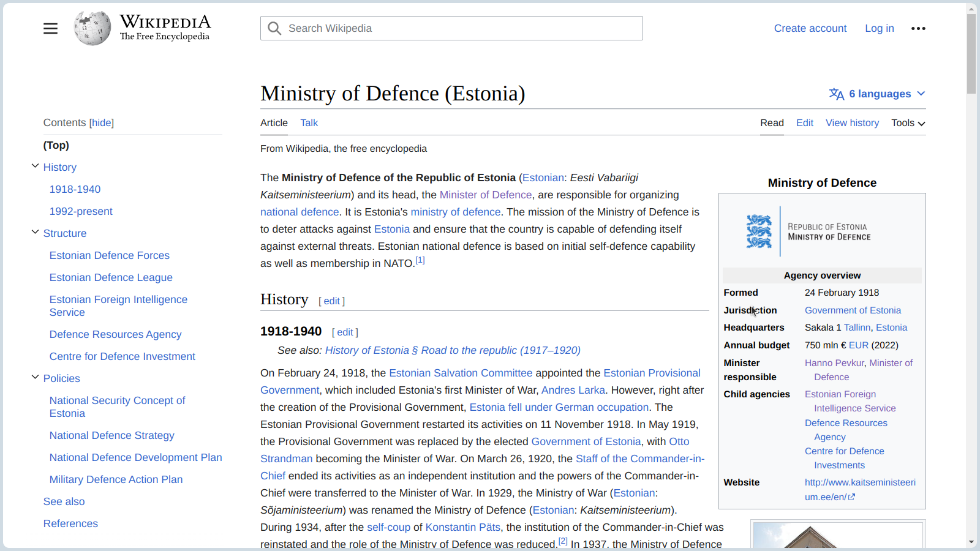Open the Konstantin Päts link
Screen dimensions: 980x551
tap(463, 527)
